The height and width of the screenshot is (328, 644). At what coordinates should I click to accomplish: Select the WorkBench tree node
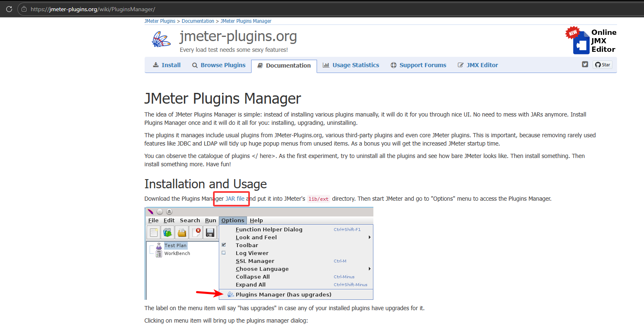coord(177,253)
